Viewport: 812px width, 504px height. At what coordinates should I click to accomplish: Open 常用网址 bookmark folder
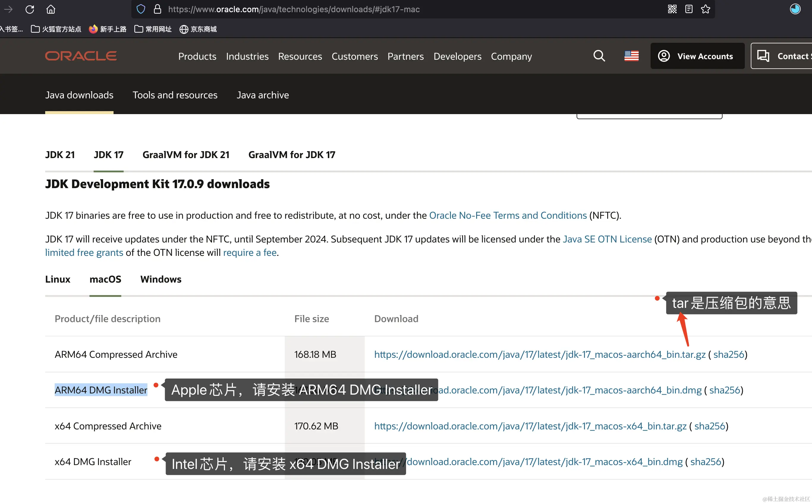point(153,29)
